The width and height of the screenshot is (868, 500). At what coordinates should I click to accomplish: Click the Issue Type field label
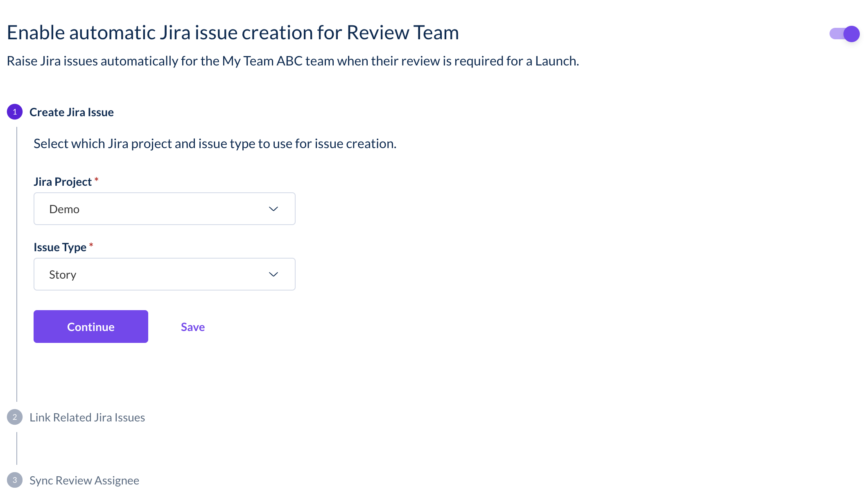pyautogui.click(x=60, y=247)
